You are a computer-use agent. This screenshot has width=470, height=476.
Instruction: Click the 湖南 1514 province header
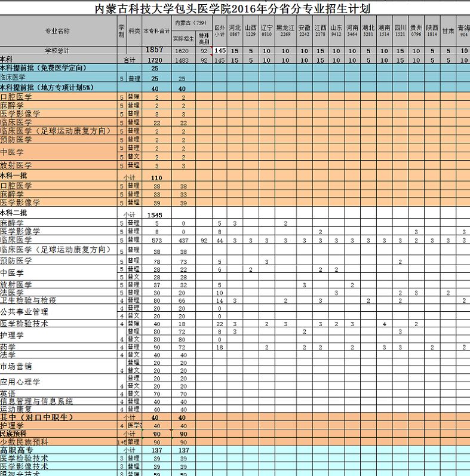[x=384, y=30]
